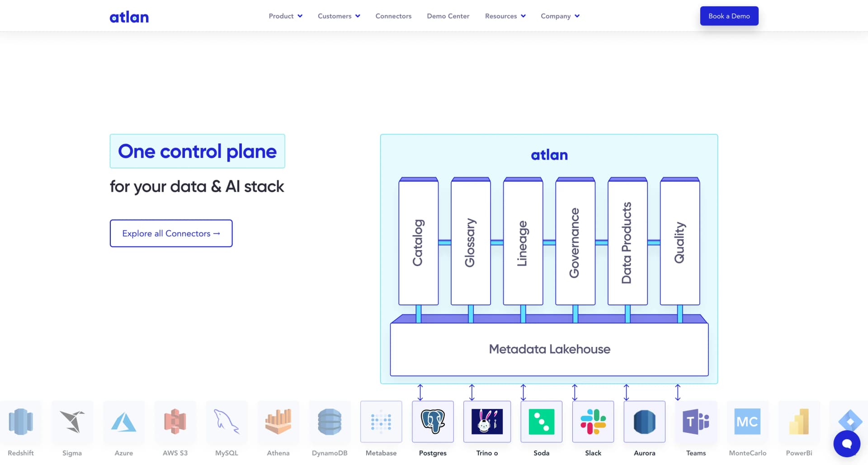Image resolution: width=868 pixels, height=465 pixels.
Task: Open the Demo Center page
Action: 448,16
